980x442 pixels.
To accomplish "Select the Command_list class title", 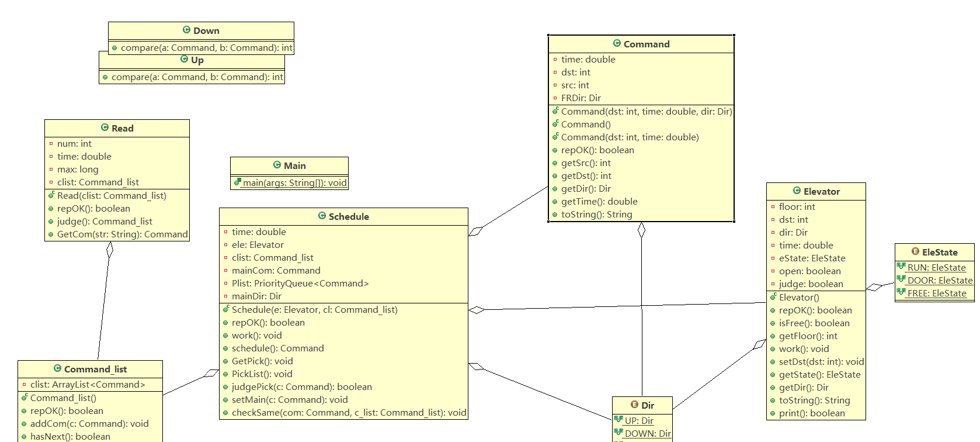I will click(x=95, y=369).
